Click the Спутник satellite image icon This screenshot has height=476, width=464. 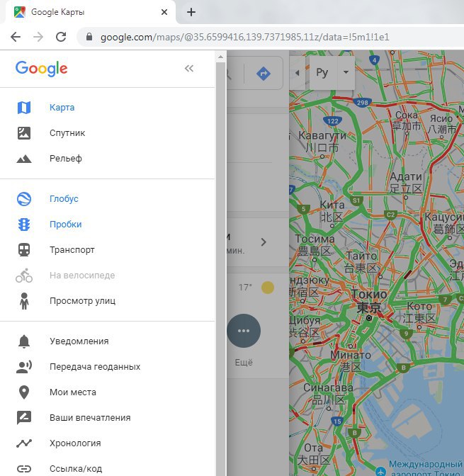[24, 133]
